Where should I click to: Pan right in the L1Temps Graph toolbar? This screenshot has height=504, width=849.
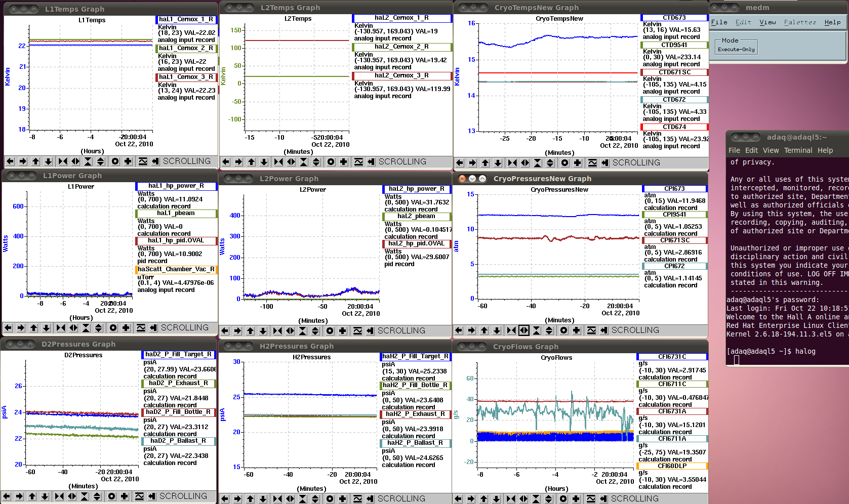(x=23, y=161)
